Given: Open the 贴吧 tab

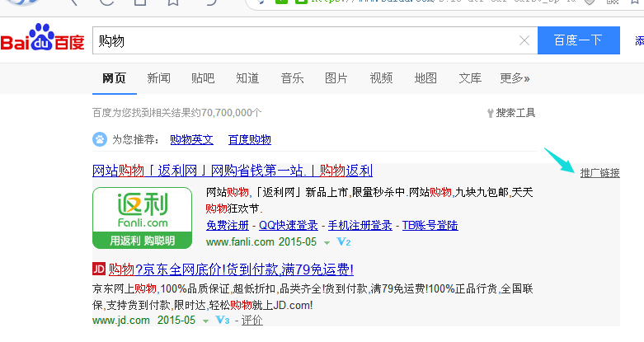Looking at the screenshot, I should (203, 78).
